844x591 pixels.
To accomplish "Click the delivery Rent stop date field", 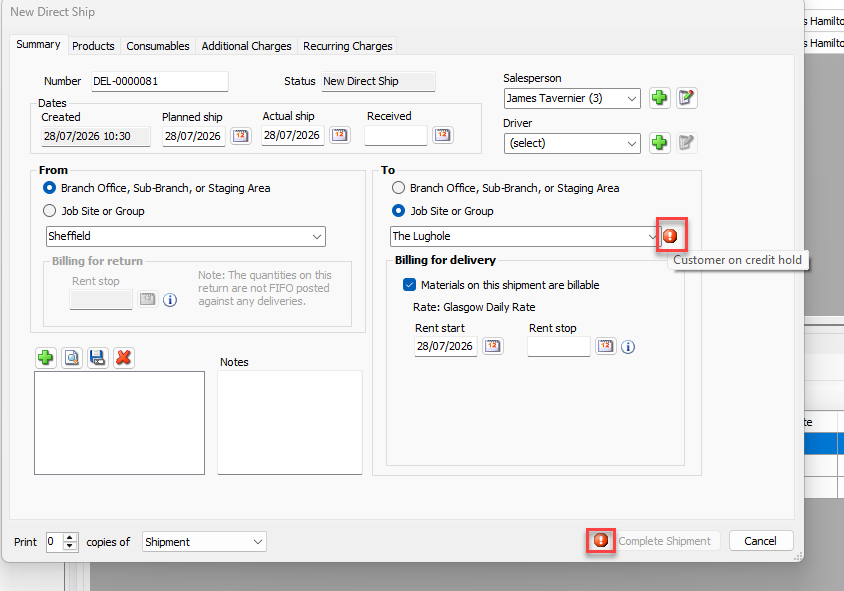I will [559, 346].
